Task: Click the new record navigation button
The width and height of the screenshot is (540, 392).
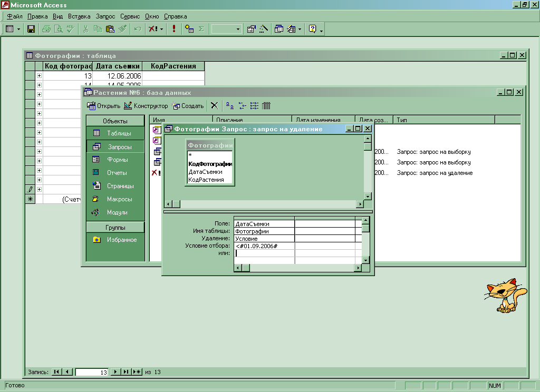Action: [x=137, y=371]
